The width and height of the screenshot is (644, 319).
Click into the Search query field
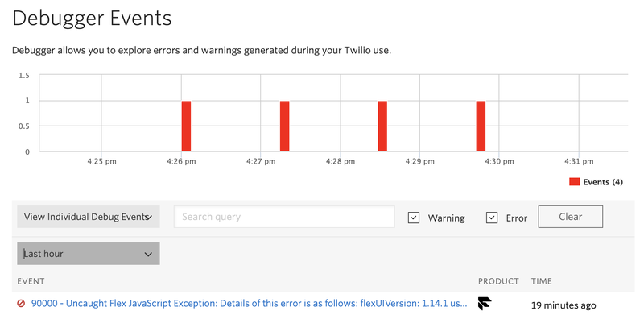[284, 217]
